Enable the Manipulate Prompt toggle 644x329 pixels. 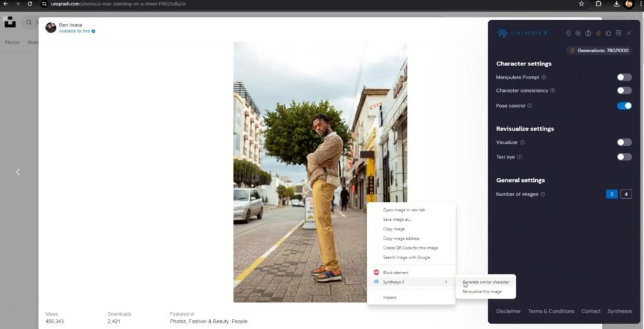click(624, 77)
